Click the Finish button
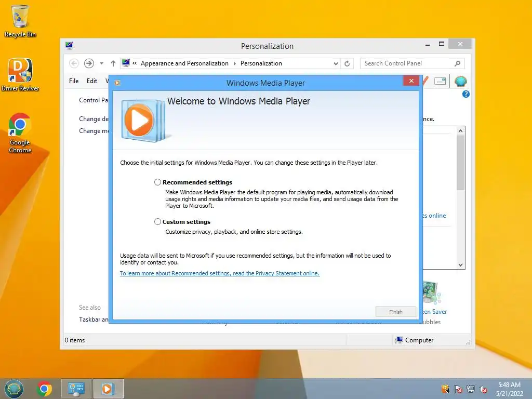Screen dimensions: 532x399 point(395,312)
